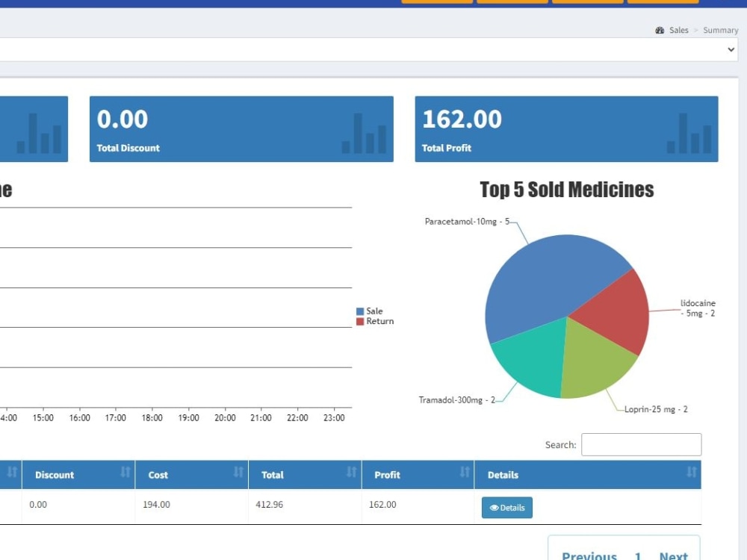The image size is (747, 560).
Task: Click inside the Search field above the table
Action: tap(641, 444)
